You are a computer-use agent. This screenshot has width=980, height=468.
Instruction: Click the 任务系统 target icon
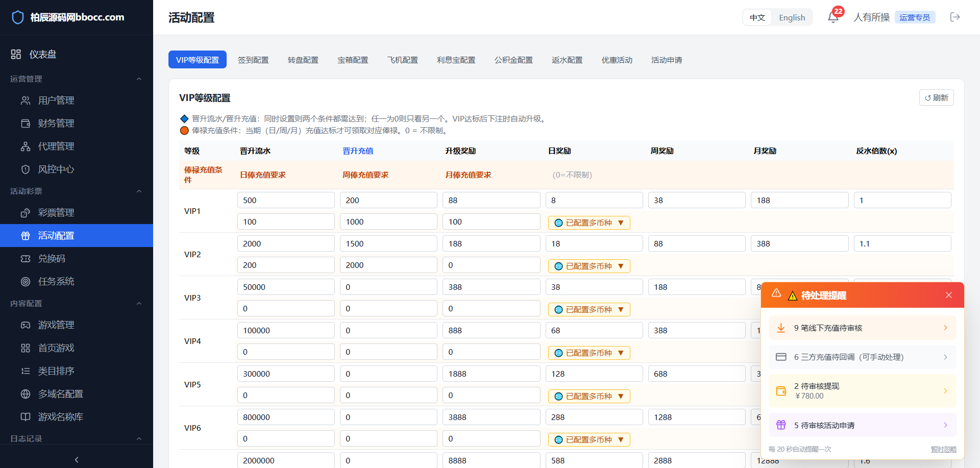26,282
